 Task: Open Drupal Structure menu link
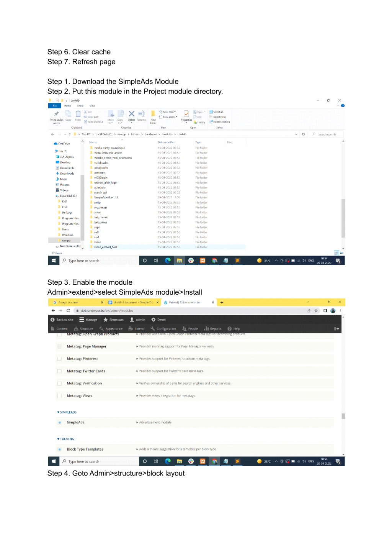[84, 328]
